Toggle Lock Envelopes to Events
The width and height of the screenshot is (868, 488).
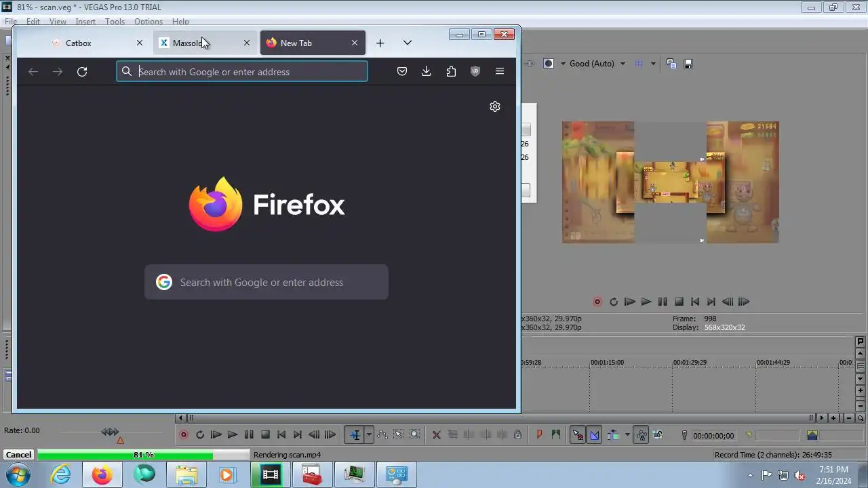point(641,435)
